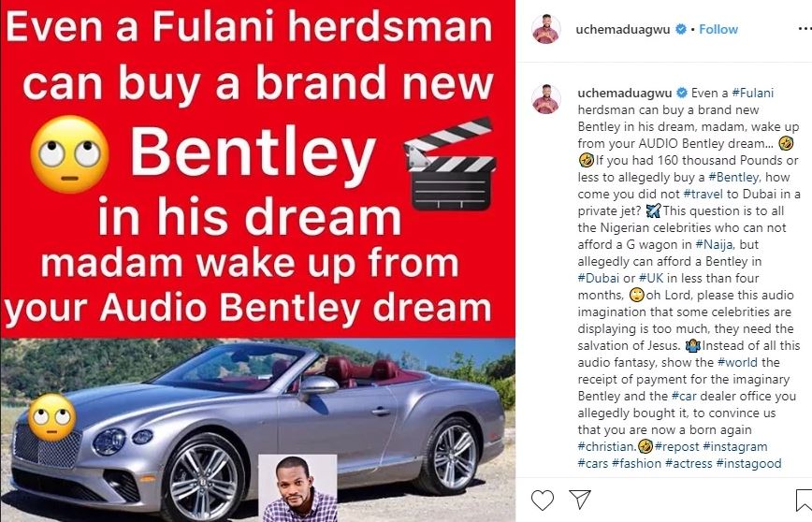Like the post with the heart icon
The height and width of the screenshot is (522, 812).
[x=543, y=500]
